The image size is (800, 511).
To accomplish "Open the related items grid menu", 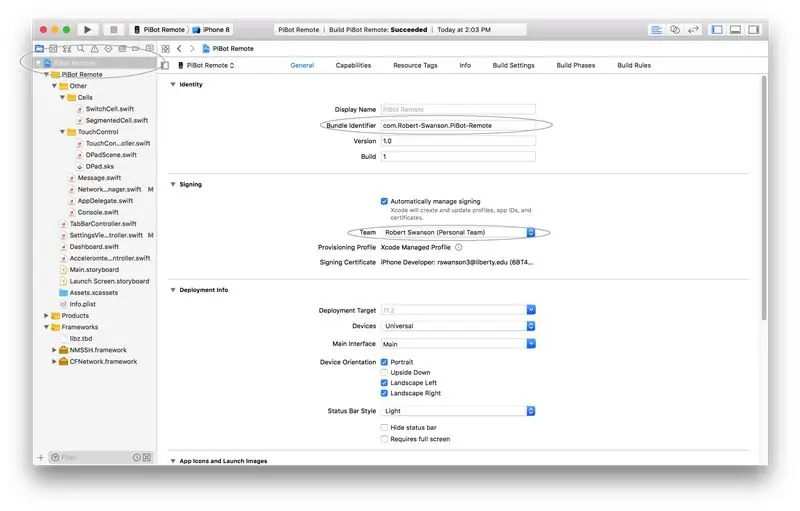I will [x=165, y=48].
